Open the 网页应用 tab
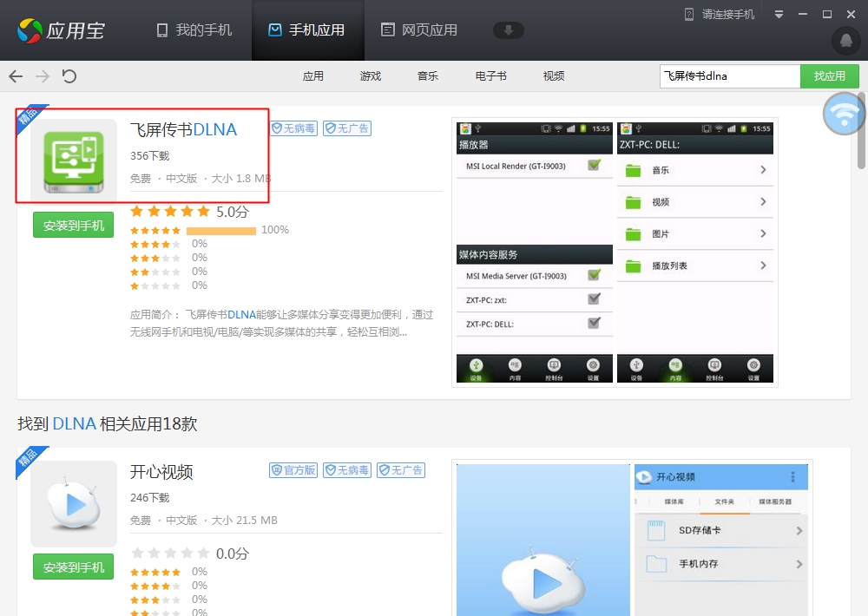The image size is (868, 616). [419, 29]
